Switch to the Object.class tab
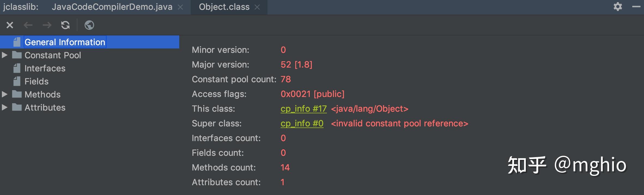The height and width of the screenshot is (195, 644). point(224,7)
